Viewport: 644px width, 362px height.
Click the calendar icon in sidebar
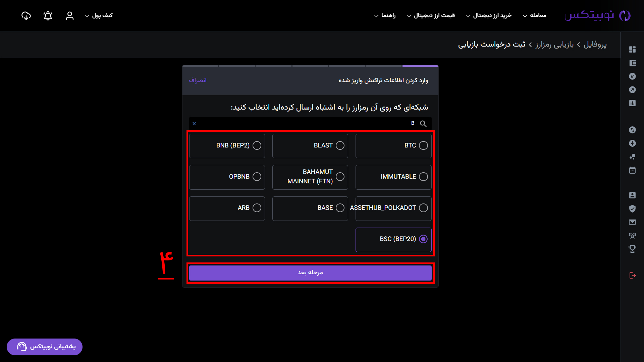click(632, 170)
